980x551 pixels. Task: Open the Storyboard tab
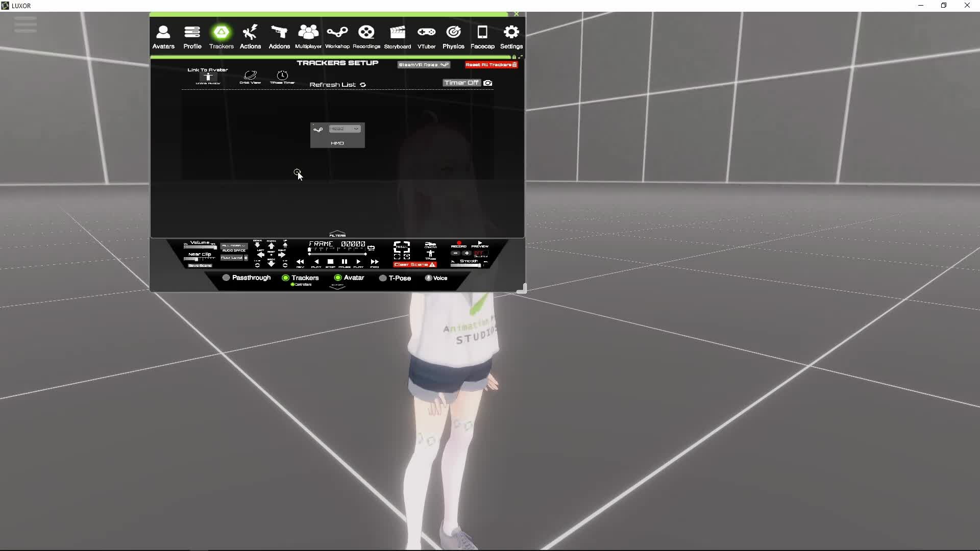point(397,37)
